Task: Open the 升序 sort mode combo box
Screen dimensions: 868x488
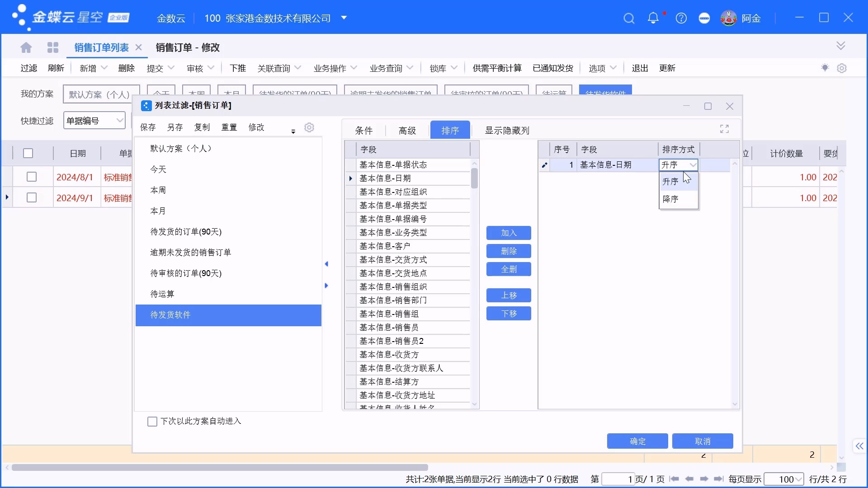Action: point(679,165)
